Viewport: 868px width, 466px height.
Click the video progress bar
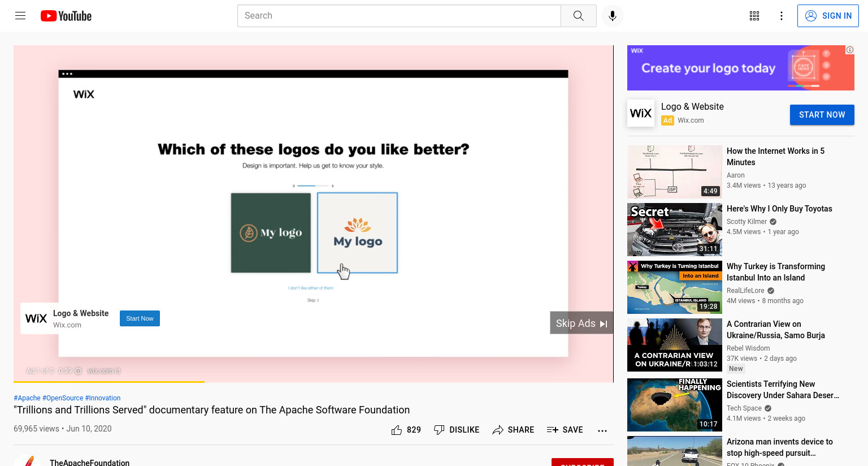(313, 382)
